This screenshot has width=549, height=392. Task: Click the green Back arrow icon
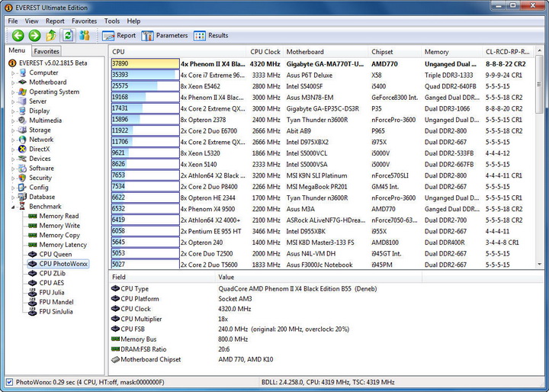(x=18, y=35)
